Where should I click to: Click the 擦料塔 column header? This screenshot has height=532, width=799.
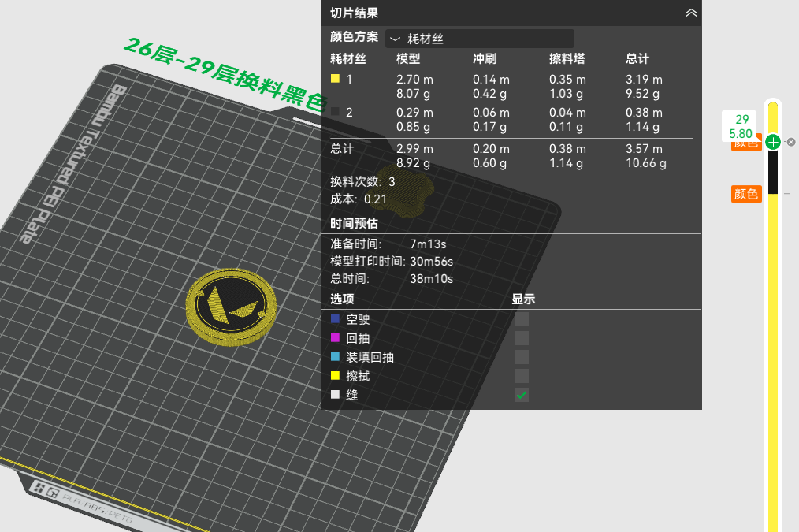(x=567, y=58)
